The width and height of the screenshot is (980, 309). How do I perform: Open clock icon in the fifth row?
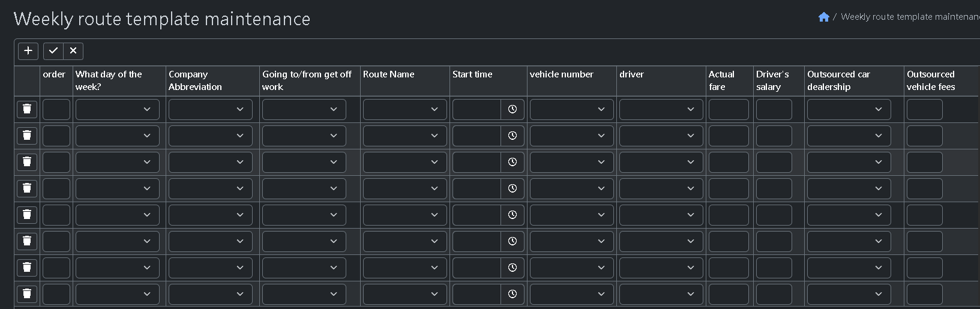(513, 215)
